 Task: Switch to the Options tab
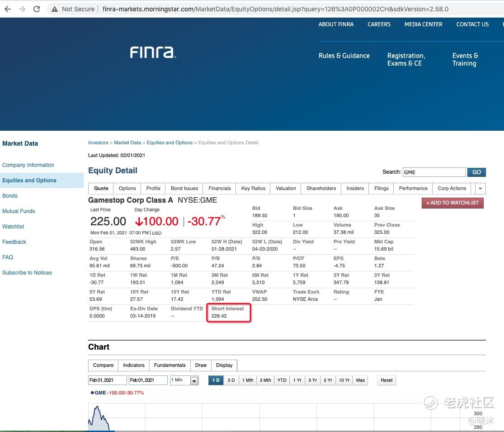(x=127, y=189)
